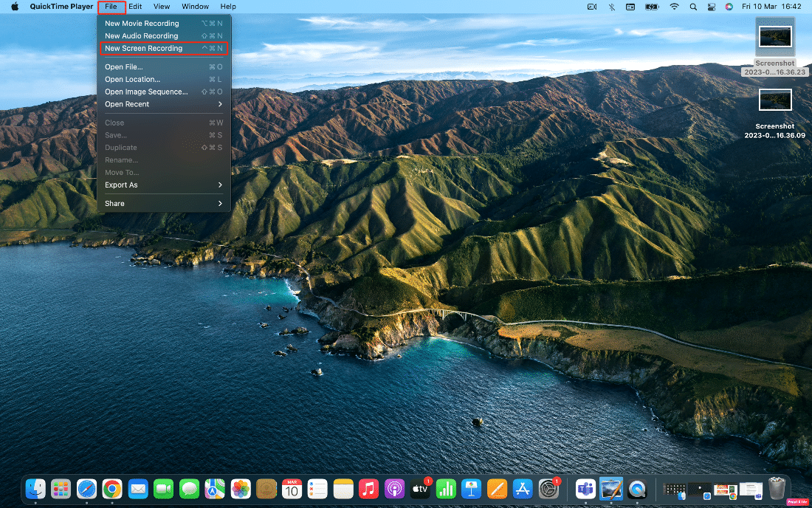The width and height of the screenshot is (812, 508).
Task: Open Photos from the Dock
Action: tap(241, 489)
